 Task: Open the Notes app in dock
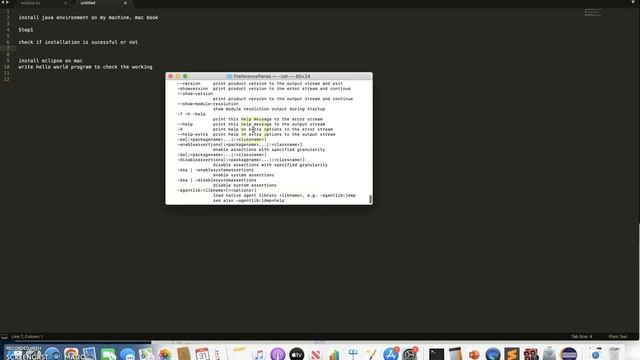tap(240, 354)
